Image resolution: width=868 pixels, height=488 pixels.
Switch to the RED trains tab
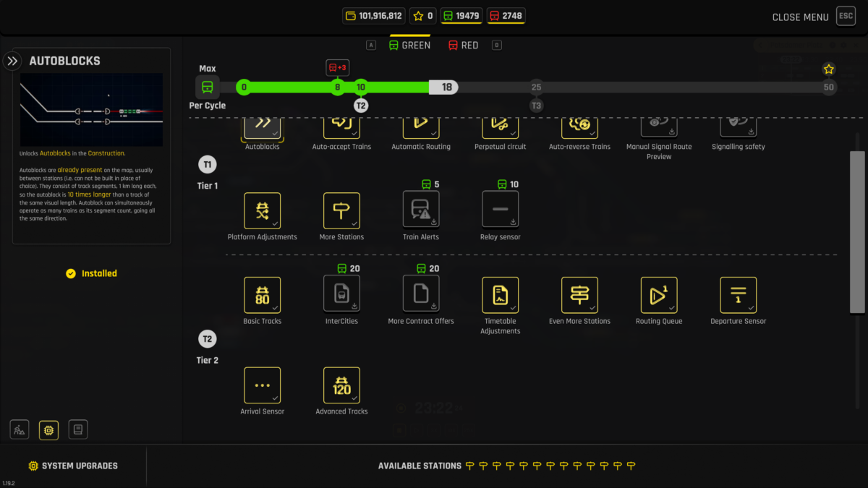tap(462, 44)
